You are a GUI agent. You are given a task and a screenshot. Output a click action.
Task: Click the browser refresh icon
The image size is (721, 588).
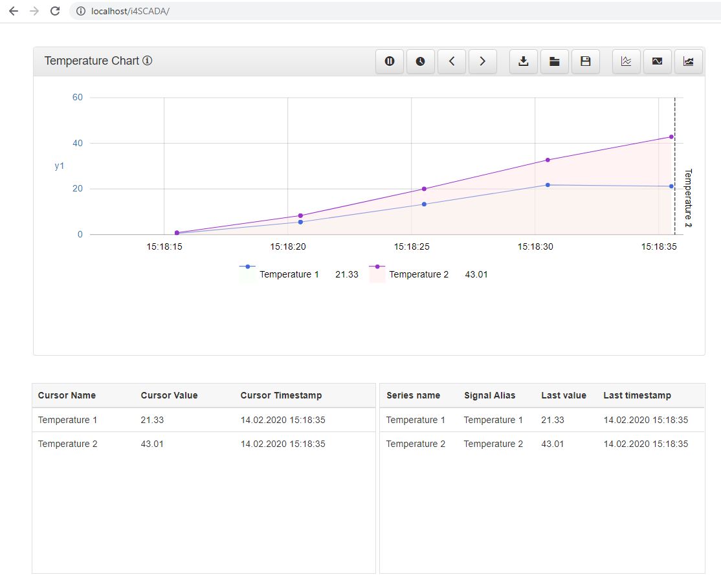click(x=54, y=11)
